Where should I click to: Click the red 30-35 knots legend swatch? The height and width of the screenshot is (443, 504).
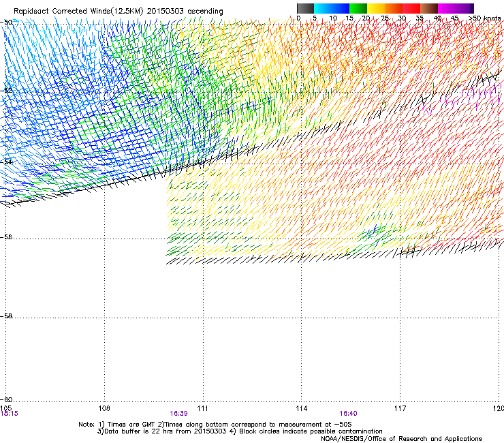(411, 8)
